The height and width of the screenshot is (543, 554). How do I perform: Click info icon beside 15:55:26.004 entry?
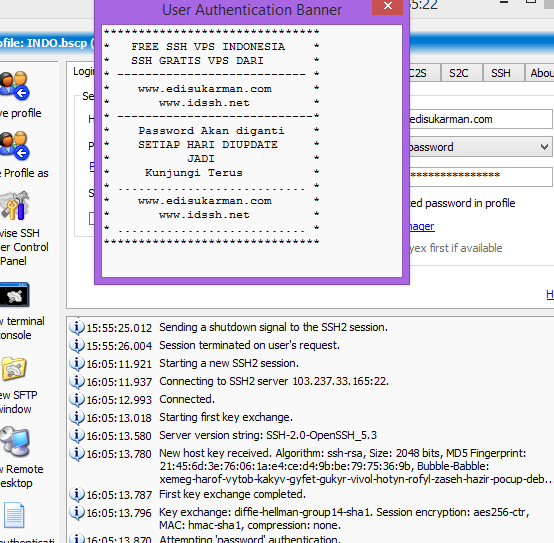point(77,345)
